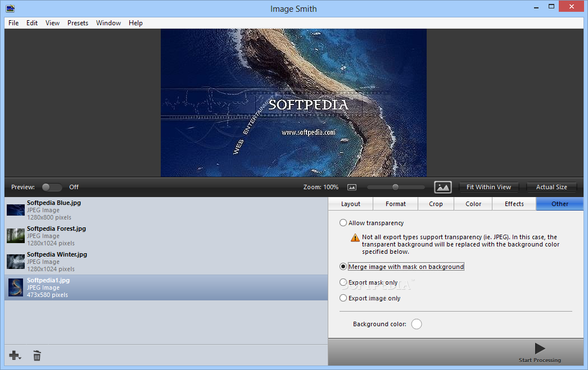
Task: Click the file name 'Softpedia Winter.jpg'
Action: (57, 254)
